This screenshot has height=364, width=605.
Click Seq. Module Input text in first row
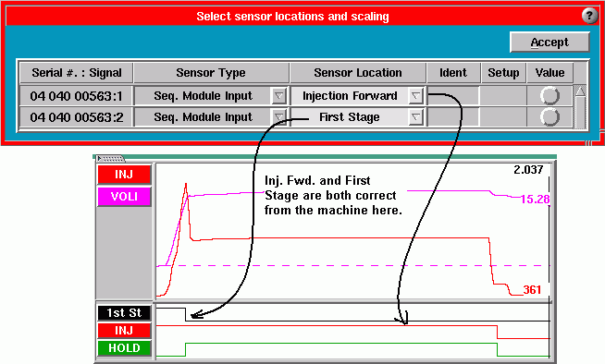coord(203,96)
